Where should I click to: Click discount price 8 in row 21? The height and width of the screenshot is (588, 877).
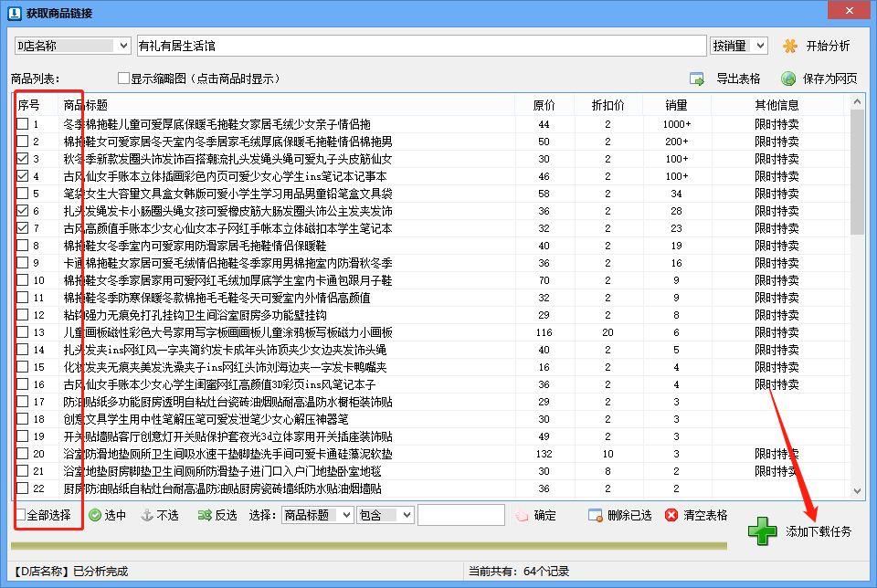608,471
